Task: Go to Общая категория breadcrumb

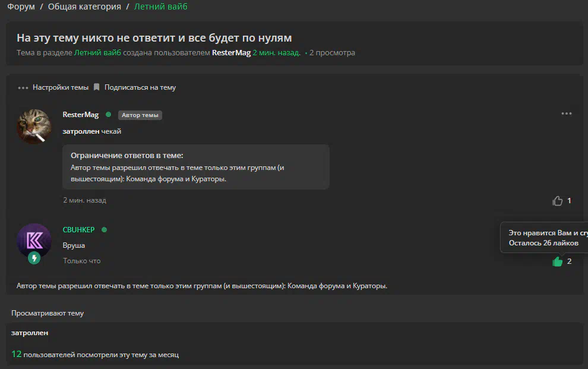Action: [x=84, y=7]
